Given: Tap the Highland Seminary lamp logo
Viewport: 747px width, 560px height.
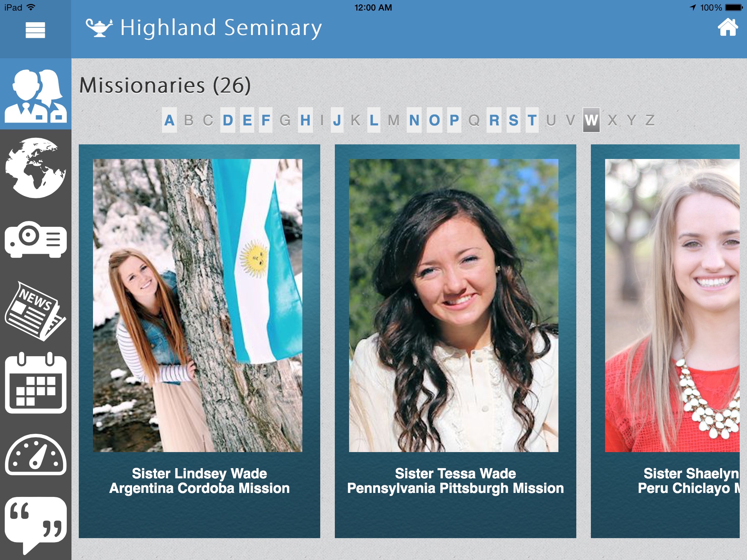Looking at the screenshot, I should [x=99, y=28].
